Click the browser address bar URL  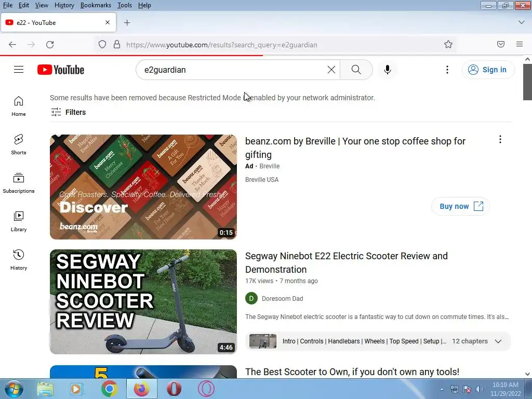tap(221, 45)
